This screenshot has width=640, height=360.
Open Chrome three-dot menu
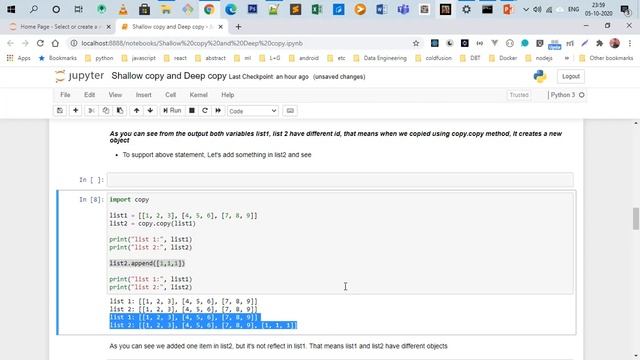(630, 43)
